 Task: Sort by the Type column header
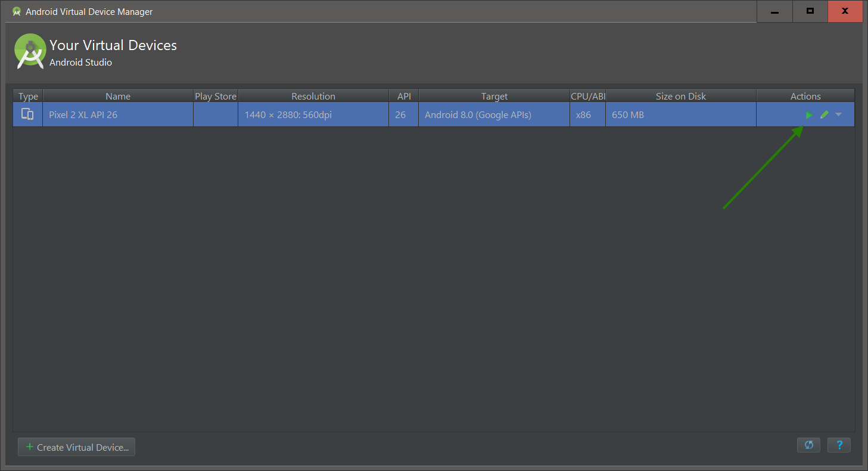28,96
